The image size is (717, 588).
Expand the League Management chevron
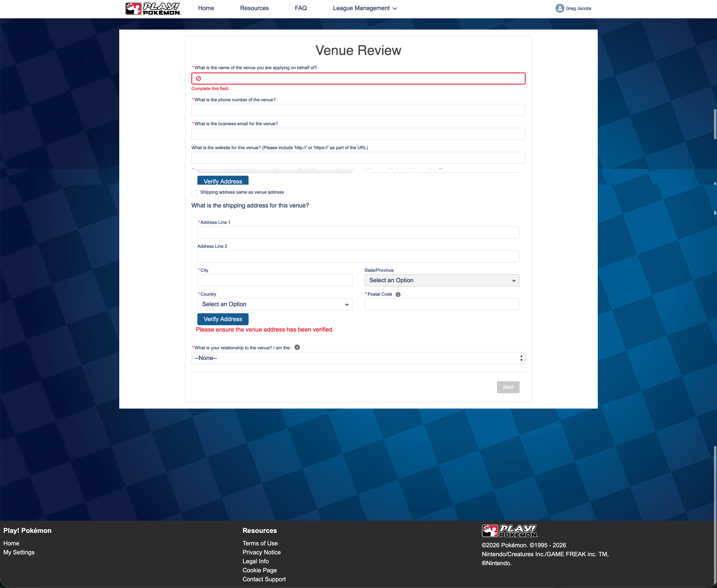click(x=395, y=8)
